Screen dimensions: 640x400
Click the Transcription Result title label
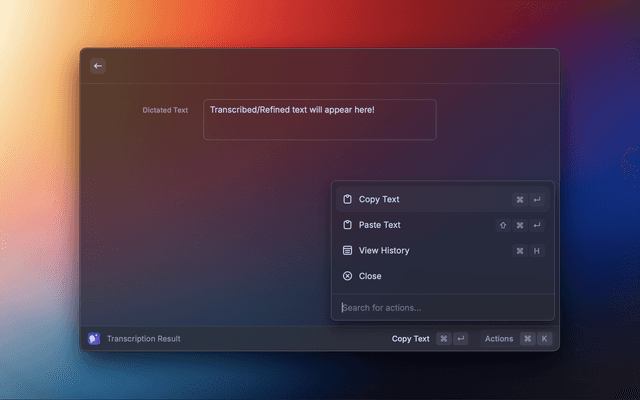pos(144,339)
